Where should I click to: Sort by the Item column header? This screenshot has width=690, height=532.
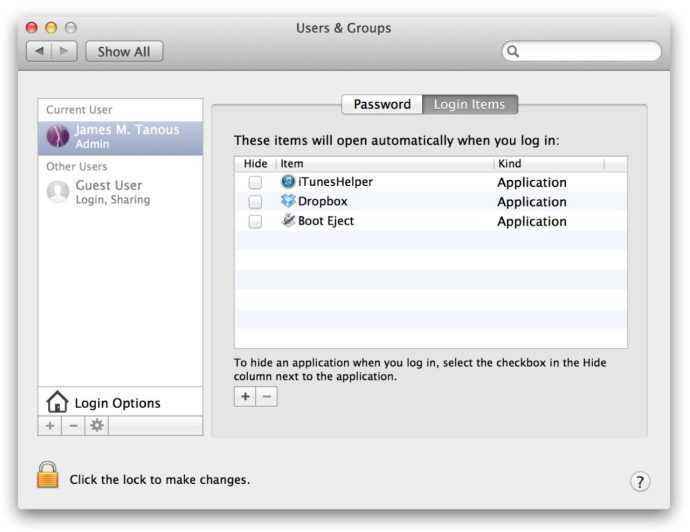coord(385,164)
